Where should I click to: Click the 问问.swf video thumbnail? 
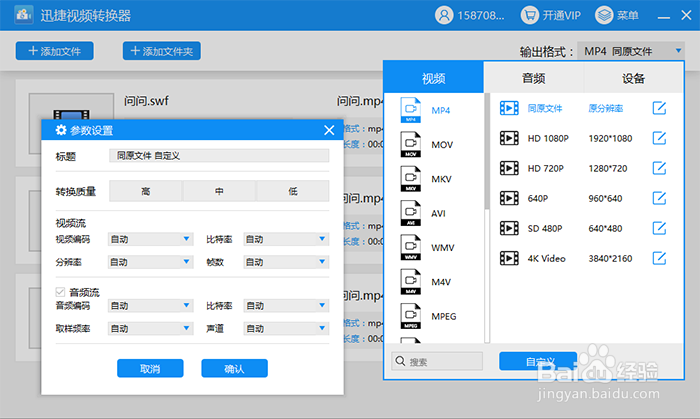[71, 123]
